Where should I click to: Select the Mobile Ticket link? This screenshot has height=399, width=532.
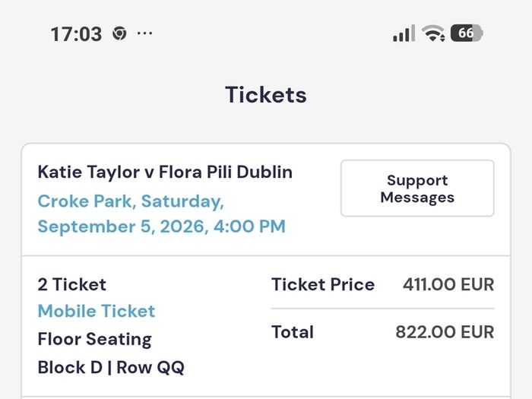pyautogui.click(x=97, y=311)
